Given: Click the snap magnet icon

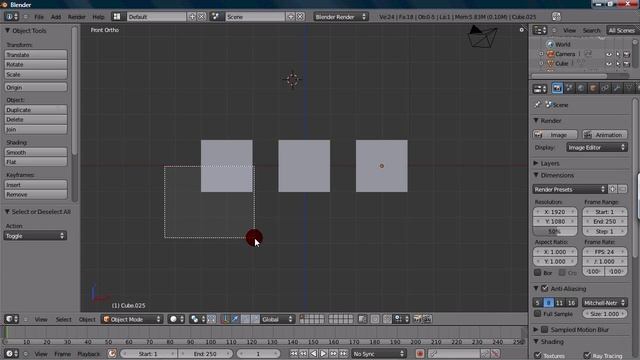Looking at the screenshot, I should 387,319.
